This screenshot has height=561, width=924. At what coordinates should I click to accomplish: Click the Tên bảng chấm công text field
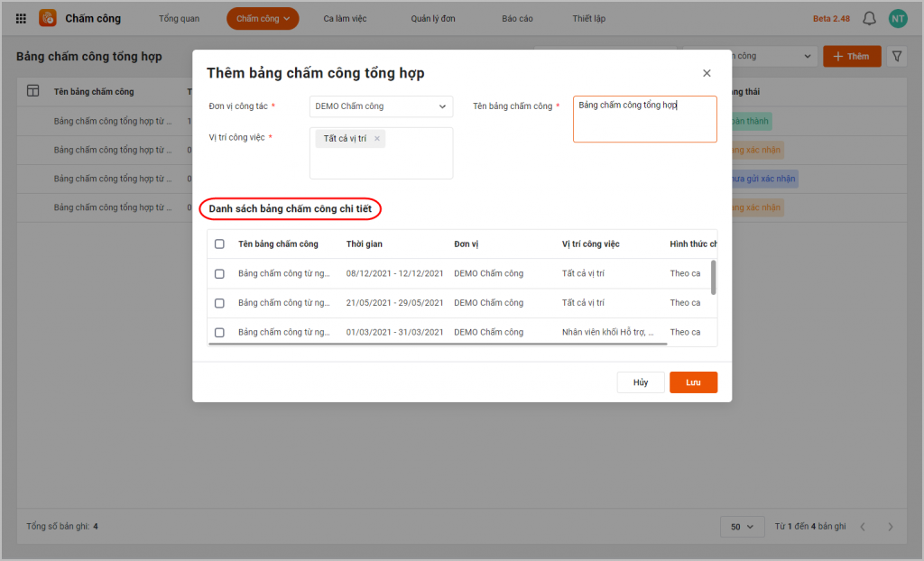point(644,119)
